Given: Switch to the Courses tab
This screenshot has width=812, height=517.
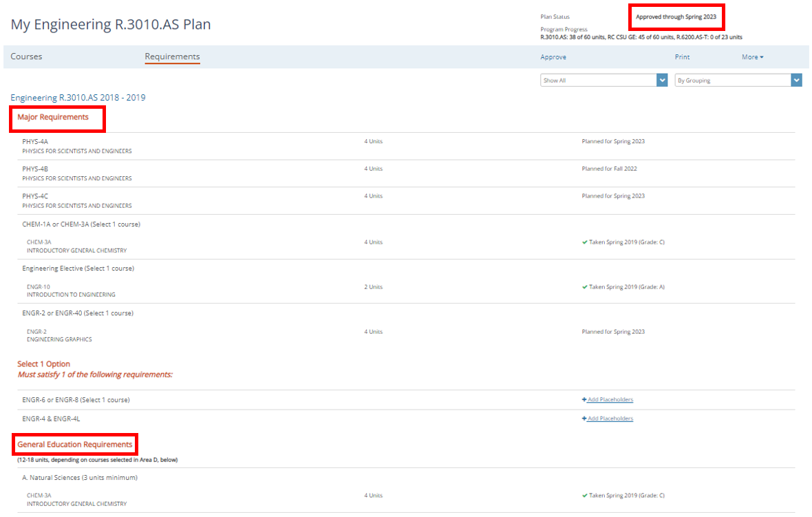Looking at the screenshot, I should pyautogui.click(x=26, y=56).
